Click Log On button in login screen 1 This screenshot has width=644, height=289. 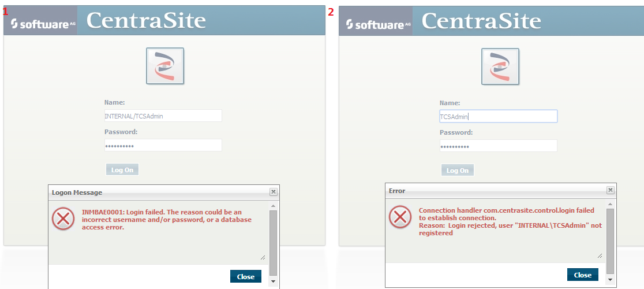point(122,170)
